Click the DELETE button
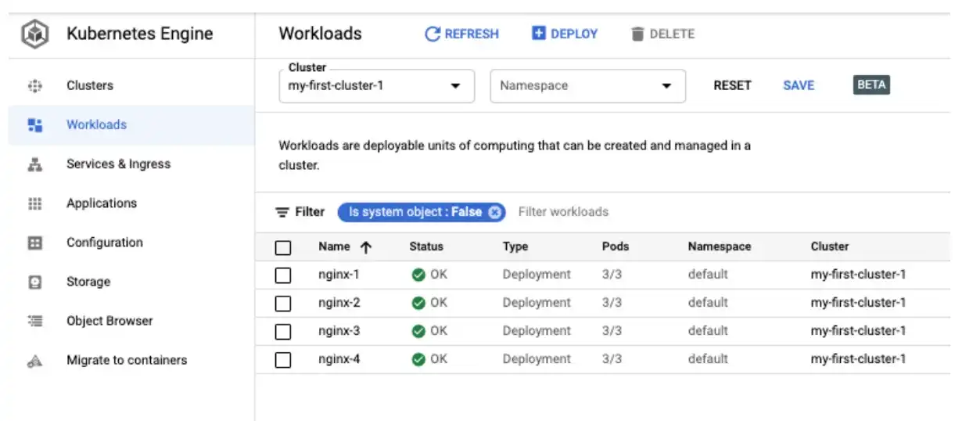980x421 pixels. (662, 34)
